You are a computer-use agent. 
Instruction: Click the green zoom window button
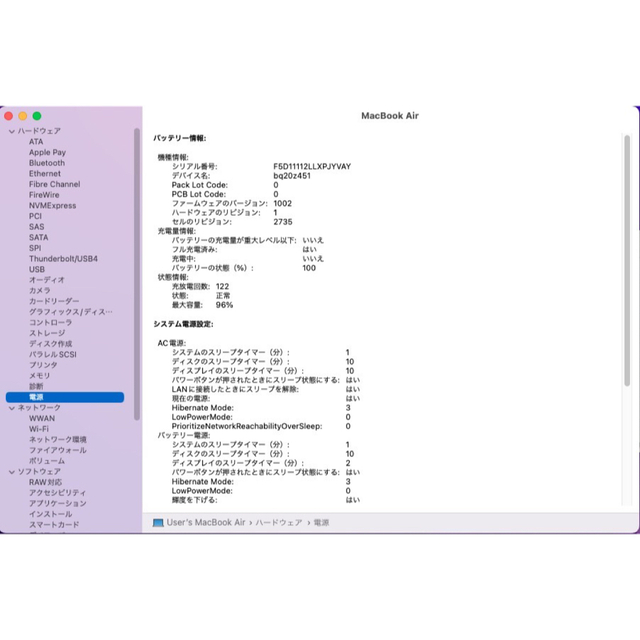coord(37,116)
